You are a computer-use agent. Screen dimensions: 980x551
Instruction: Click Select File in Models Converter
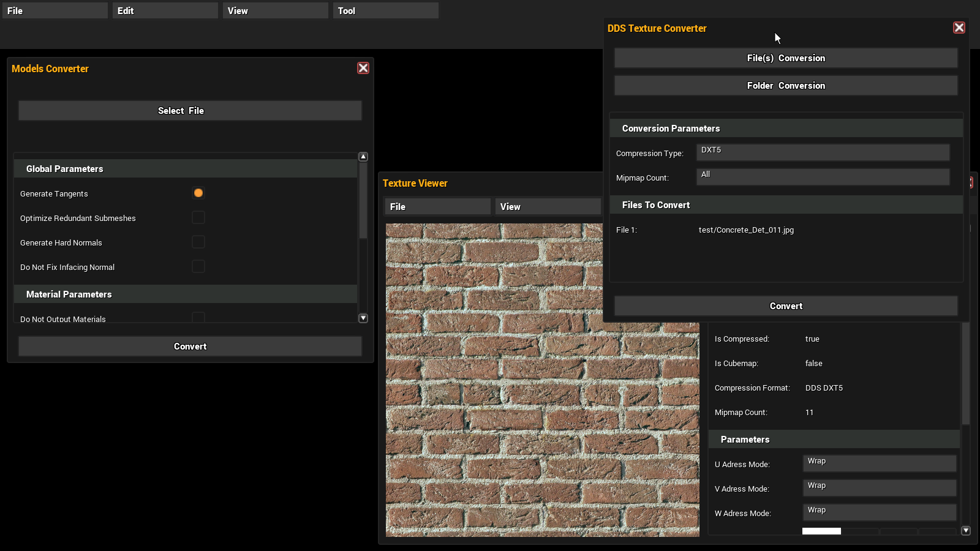point(190,111)
